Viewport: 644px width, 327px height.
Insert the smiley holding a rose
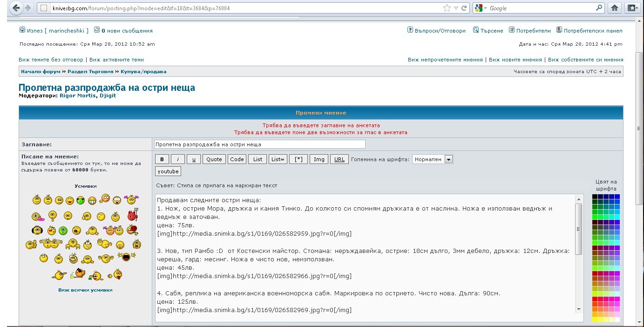click(x=132, y=230)
